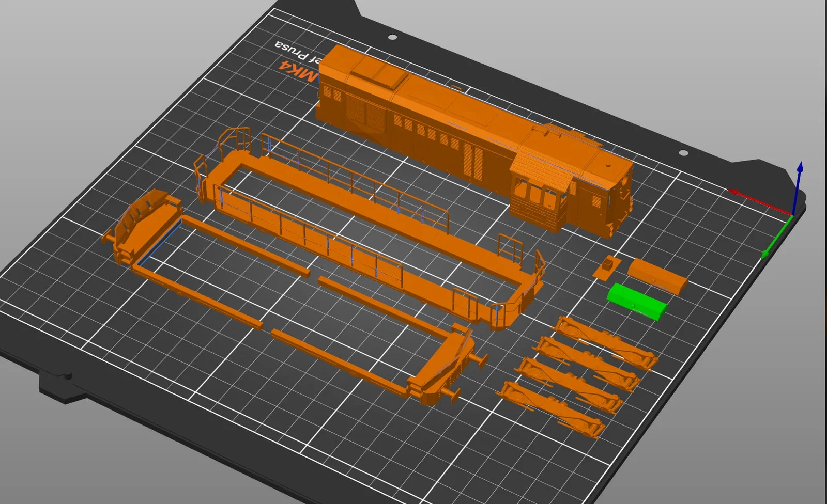Screen dimensions: 827x504
Task: Select the orange tank box above green part
Action: 657,276
